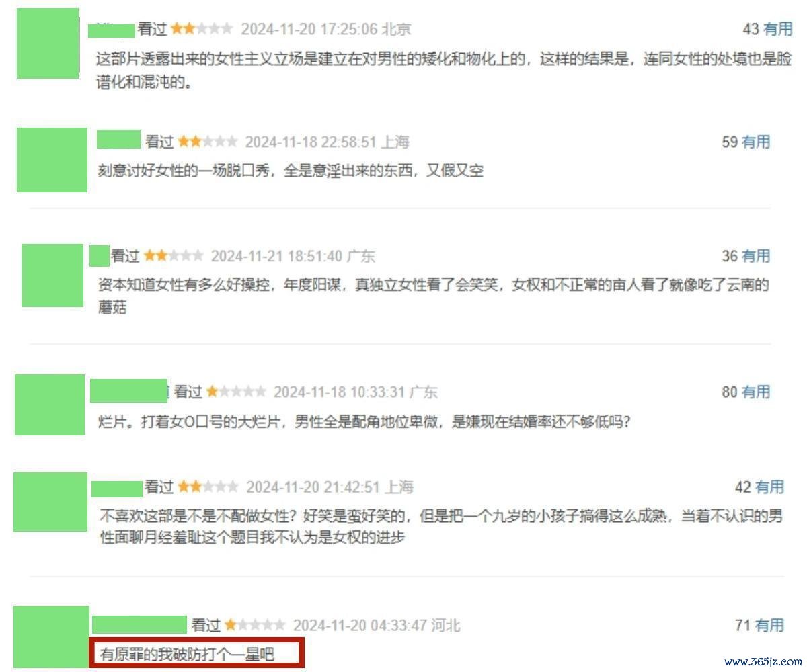Open avatar of the 北京 reviewer

pos(47,44)
